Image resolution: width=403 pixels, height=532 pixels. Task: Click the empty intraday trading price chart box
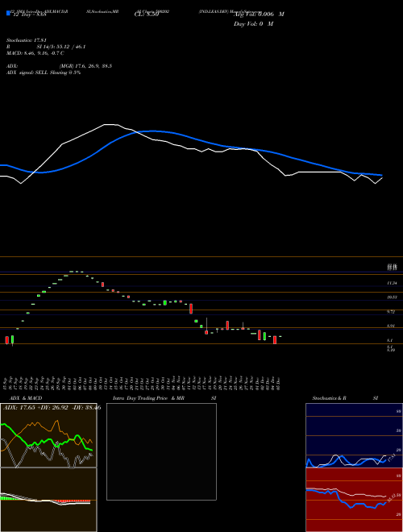pyautogui.click(x=161, y=451)
